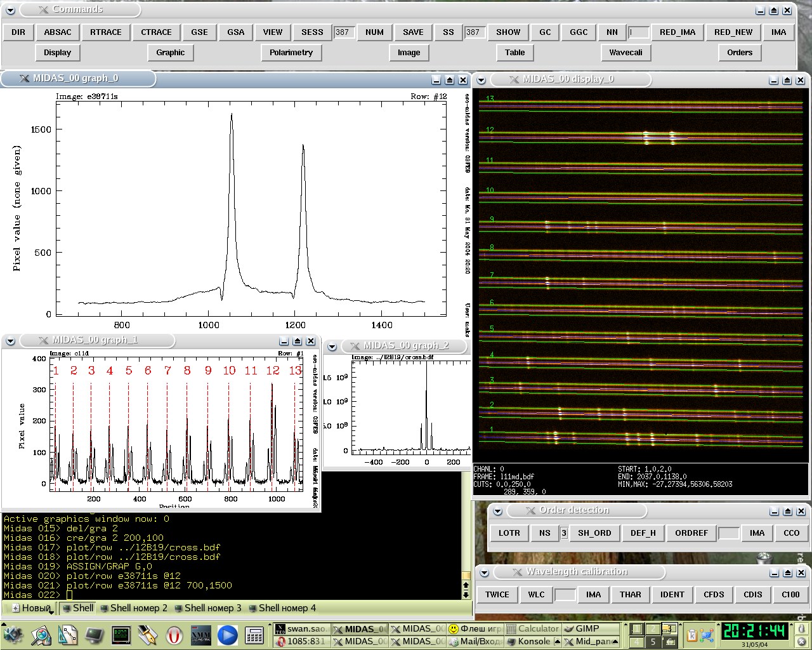
Task: Click the SESS input field showing 387
Action: (x=344, y=32)
